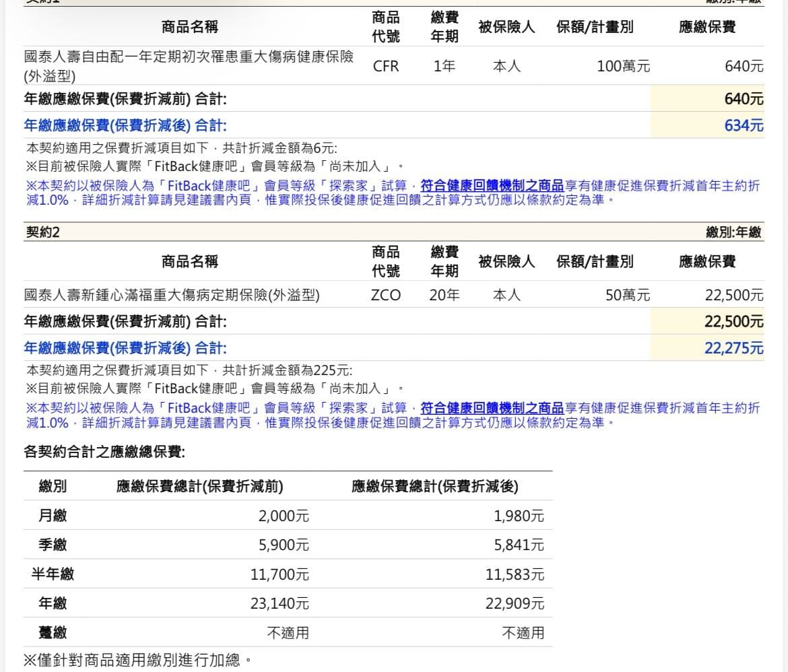Screen dimensions: 788x672
Task: Select the 100萬元 coverage amount
Action: tap(623, 67)
